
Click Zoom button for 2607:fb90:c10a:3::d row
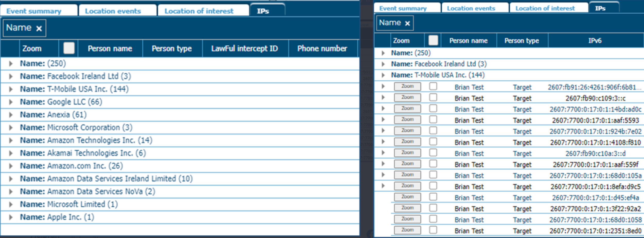point(407,153)
